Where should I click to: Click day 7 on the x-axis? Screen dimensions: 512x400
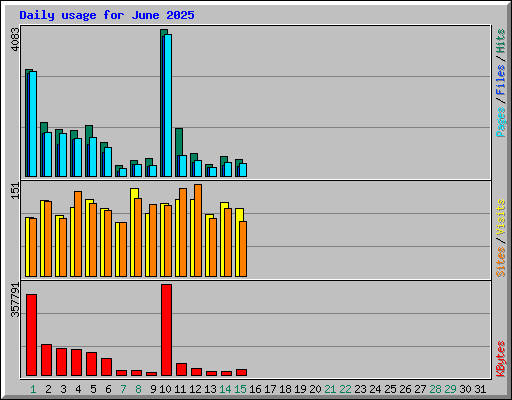coord(123,389)
